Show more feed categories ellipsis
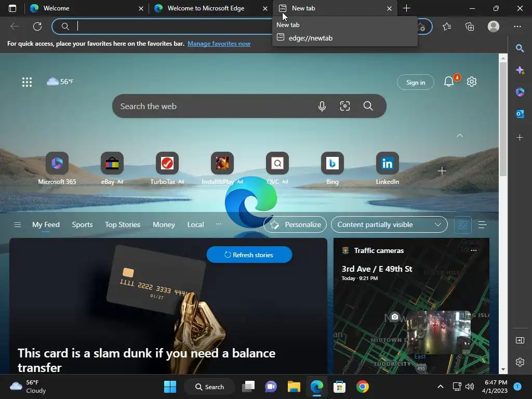Screen dimensions: 532x399 tap(219, 224)
